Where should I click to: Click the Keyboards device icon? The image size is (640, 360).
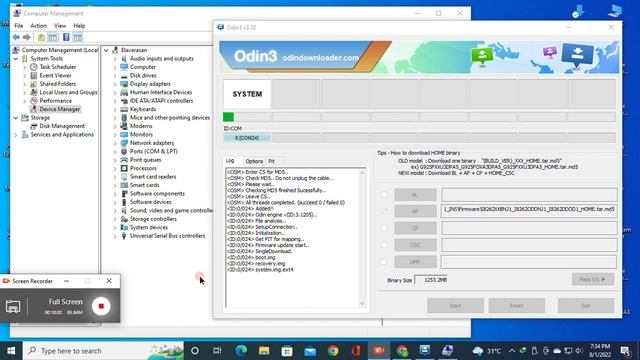coord(124,109)
